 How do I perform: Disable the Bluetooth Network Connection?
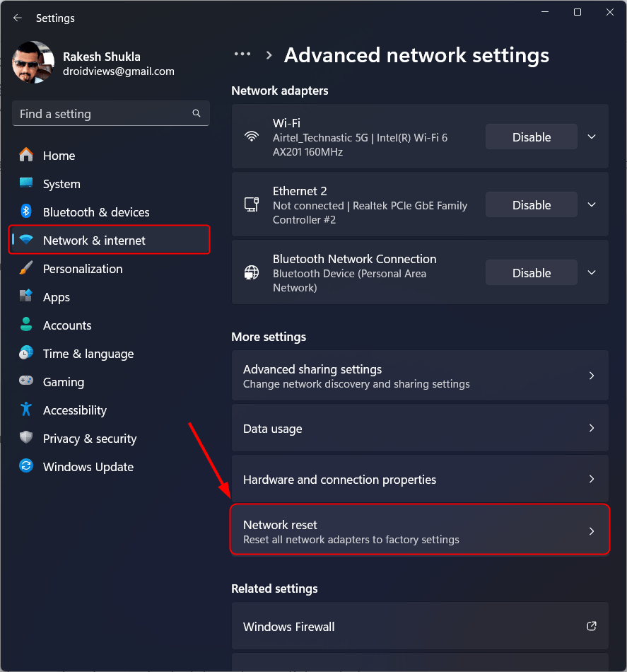(531, 273)
